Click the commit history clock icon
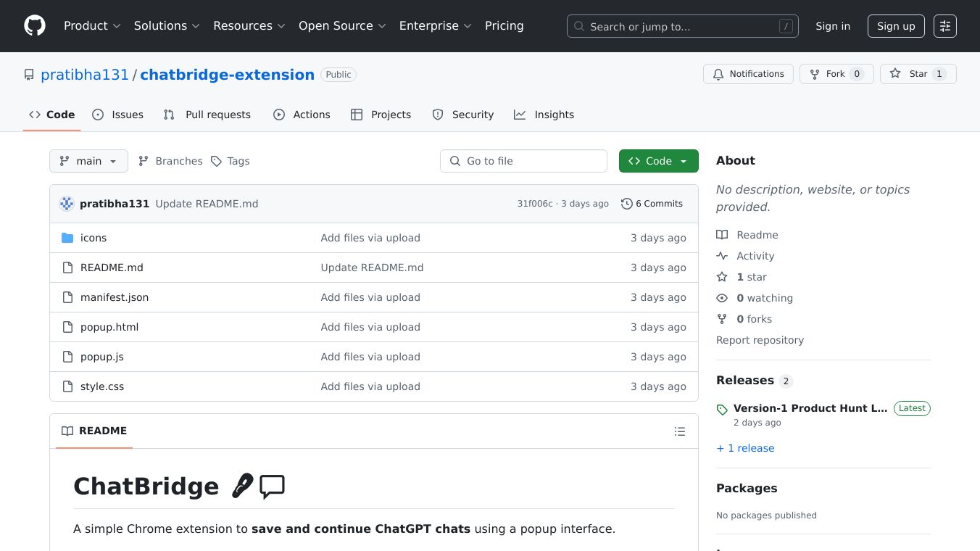Image resolution: width=980 pixels, height=551 pixels. coord(627,204)
